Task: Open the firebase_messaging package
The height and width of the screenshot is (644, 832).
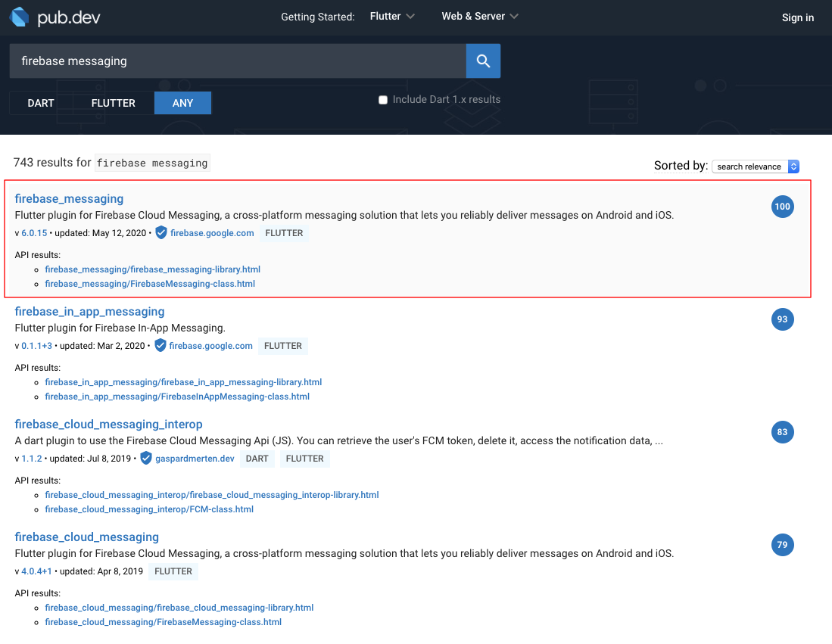Action: pyautogui.click(x=69, y=198)
